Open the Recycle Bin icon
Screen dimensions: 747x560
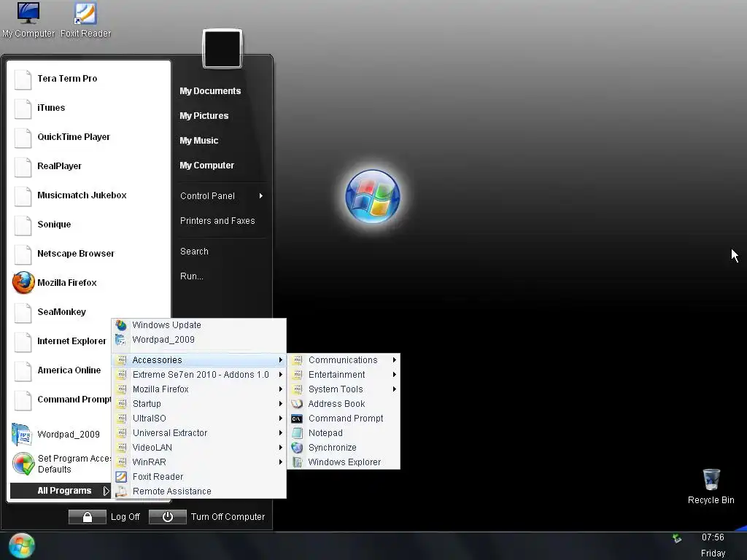[711, 486]
